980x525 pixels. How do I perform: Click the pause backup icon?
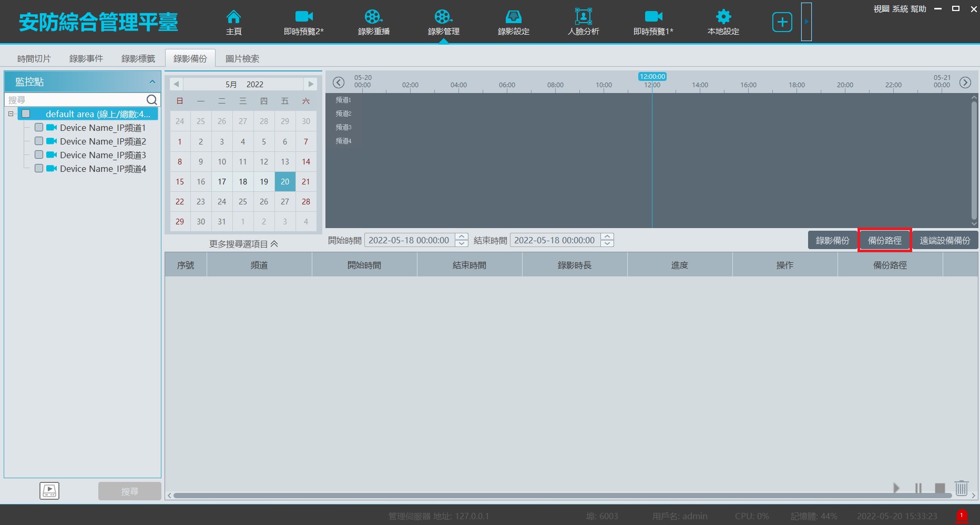pyautogui.click(x=918, y=488)
